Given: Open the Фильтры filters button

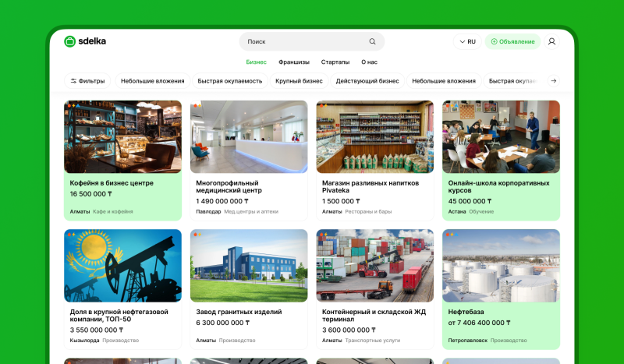Looking at the screenshot, I should pos(87,81).
